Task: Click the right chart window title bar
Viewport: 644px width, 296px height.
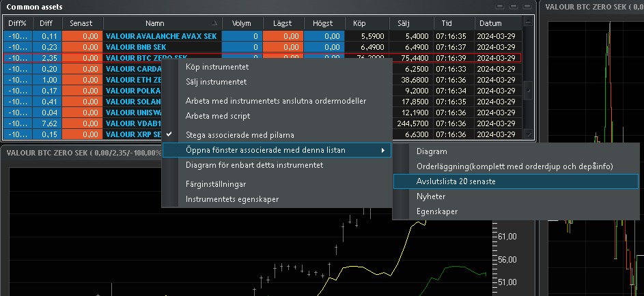Action: point(592,7)
